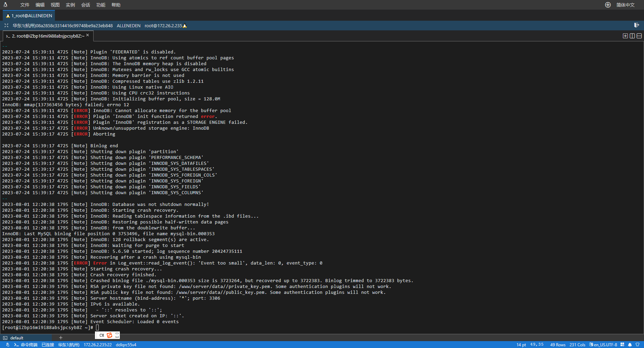This screenshot has width=644, height=348.
Task: Click the 'Aborting' error log line
Action: point(59,134)
